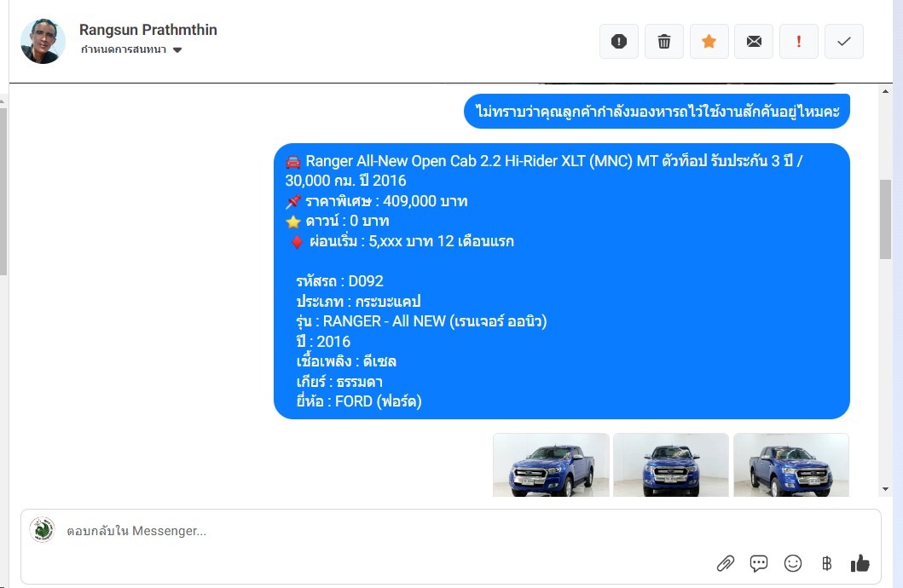Click the Ranger All-New Open Cab title line
Screen dimensions: 903x588
(544, 170)
